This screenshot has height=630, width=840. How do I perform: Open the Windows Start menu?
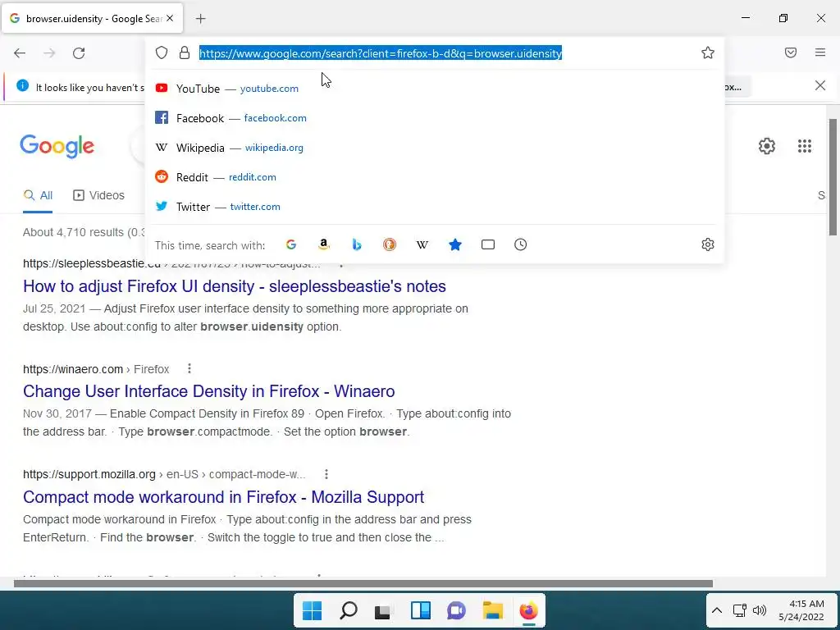click(313, 610)
